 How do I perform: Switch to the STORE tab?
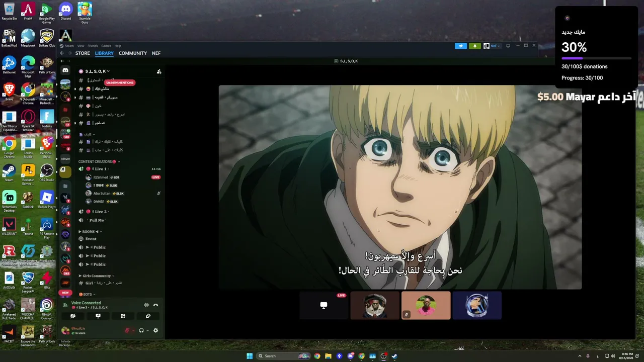click(x=83, y=53)
